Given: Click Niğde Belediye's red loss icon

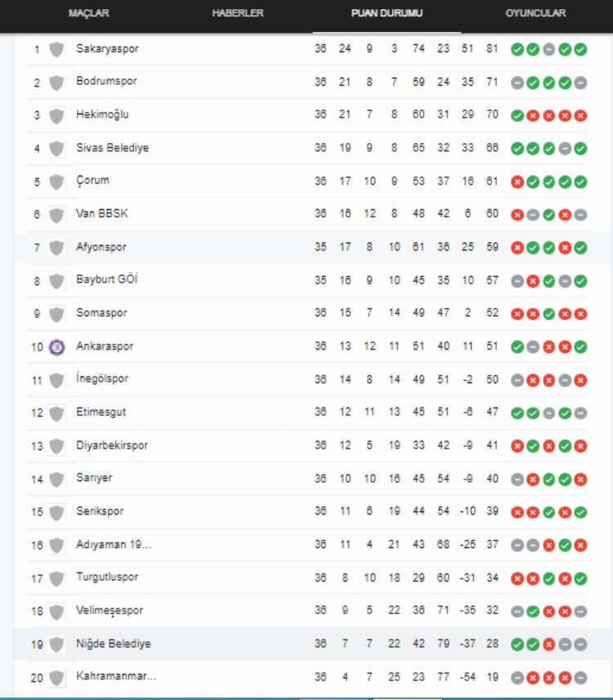Looking at the screenshot, I should click(x=548, y=644).
